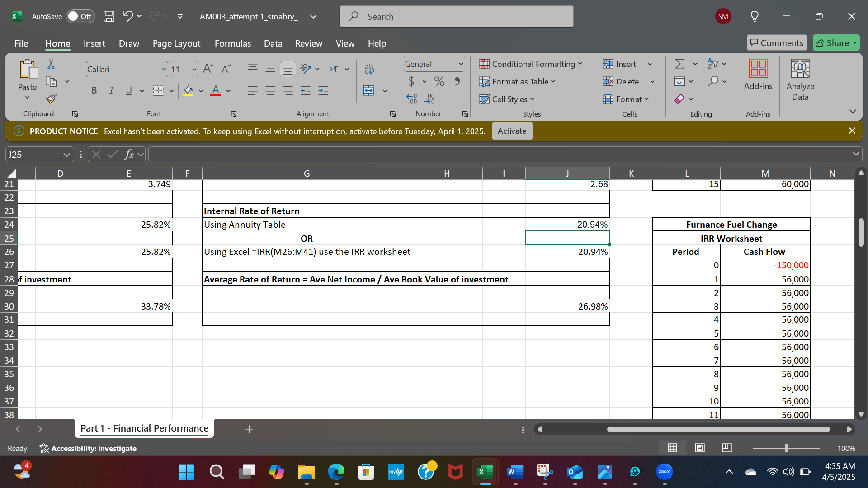Select the Format Painter tool
This screenshot has height=488, width=868.
tap(51, 99)
